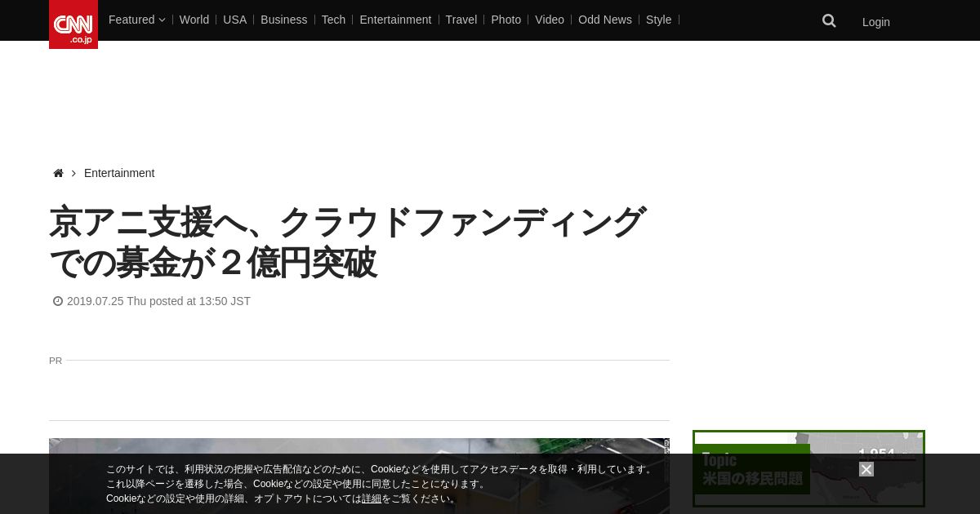This screenshot has width=980, height=514.
Task: Open the search magnifier icon
Action: [x=829, y=21]
